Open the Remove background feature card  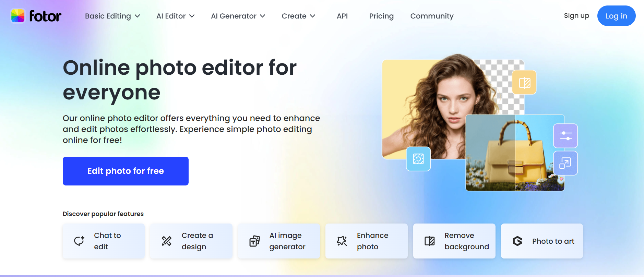pos(454,241)
